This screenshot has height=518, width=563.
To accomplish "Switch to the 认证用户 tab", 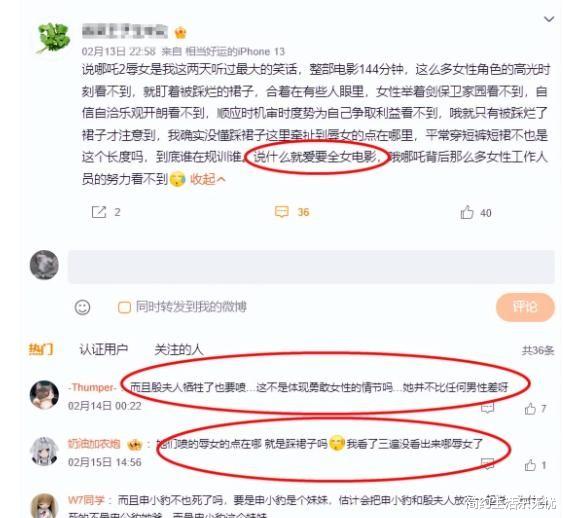I will (x=103, y=349).
